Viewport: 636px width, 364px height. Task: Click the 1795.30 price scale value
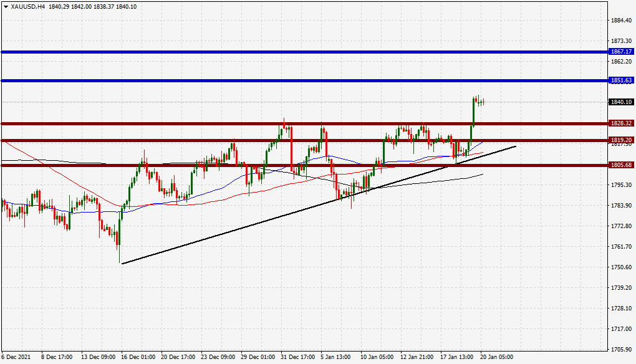(622, 185)
